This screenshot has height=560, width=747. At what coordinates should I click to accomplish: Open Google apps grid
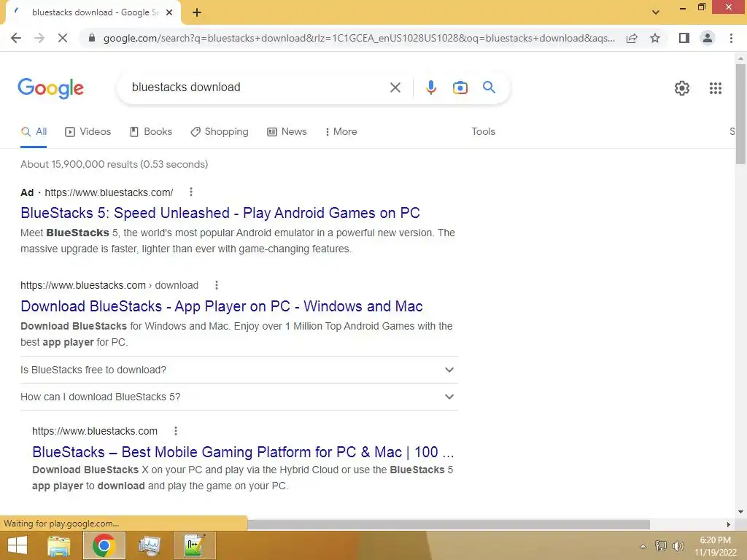click(715, 88)
